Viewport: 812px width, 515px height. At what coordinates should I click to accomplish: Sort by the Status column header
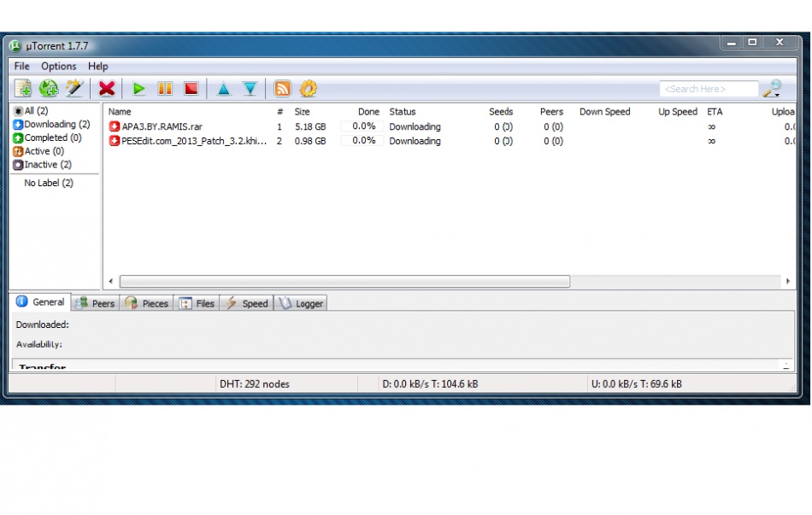point(403,112)
